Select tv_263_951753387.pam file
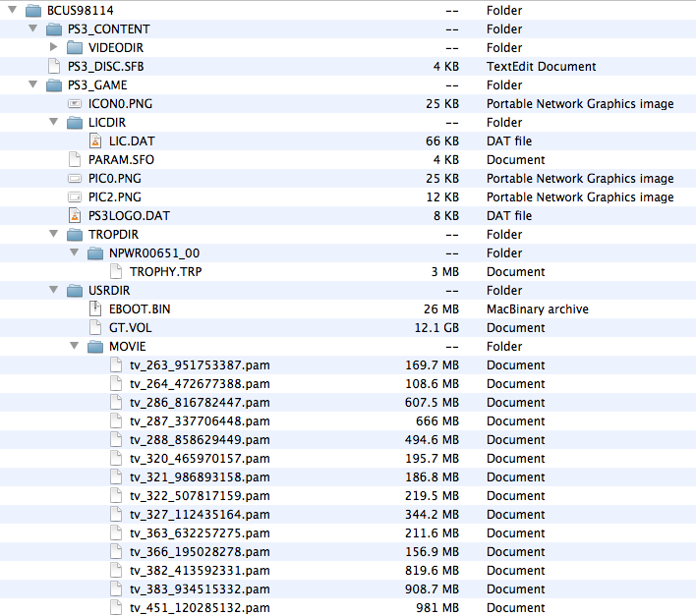Image resolution: width=696 pixels, height=616 pixels. point(200,365)
